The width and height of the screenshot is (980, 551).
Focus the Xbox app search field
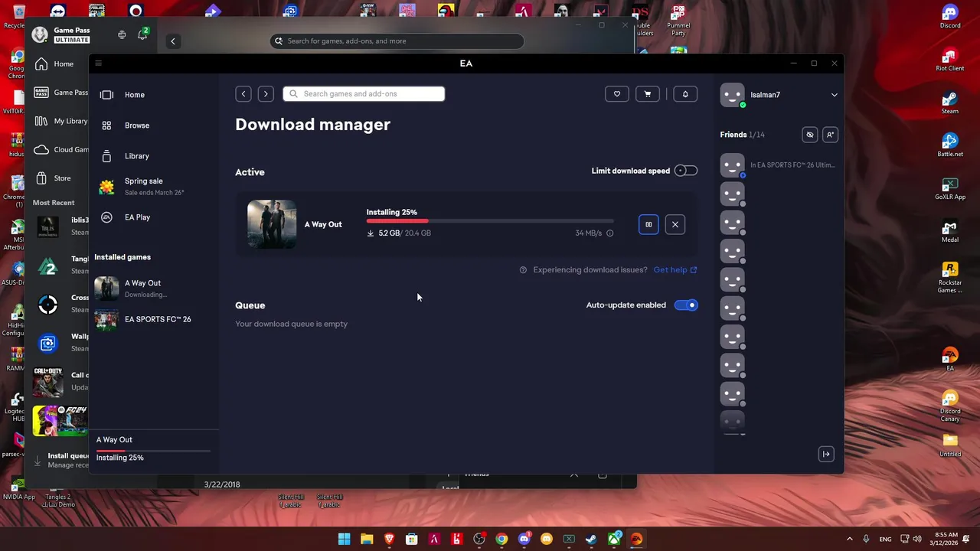click(397, 41)
